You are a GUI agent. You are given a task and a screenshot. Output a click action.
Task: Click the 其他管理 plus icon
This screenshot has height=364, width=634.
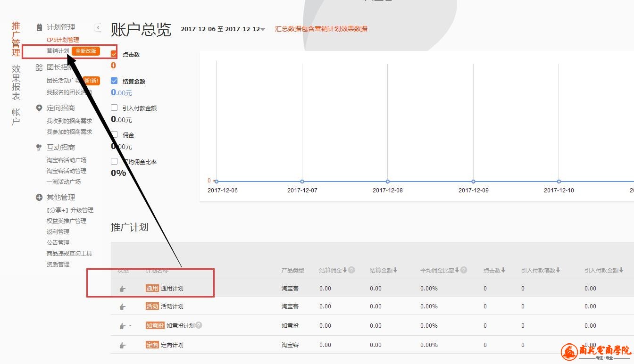[x=39, y=198]
